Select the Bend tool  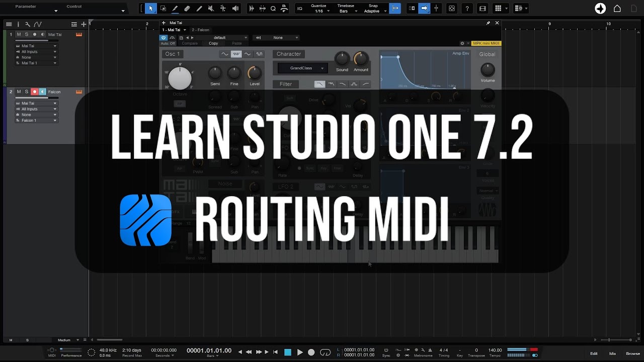click(223, 9)
